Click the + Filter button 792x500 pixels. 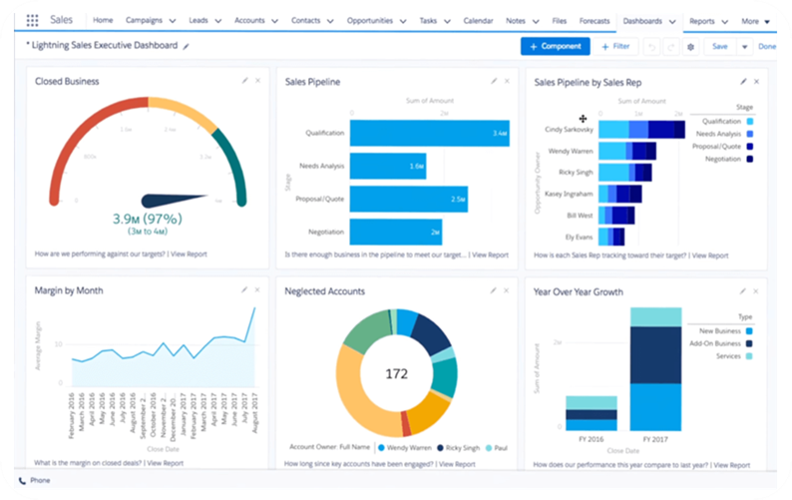(x=616, y=46)
